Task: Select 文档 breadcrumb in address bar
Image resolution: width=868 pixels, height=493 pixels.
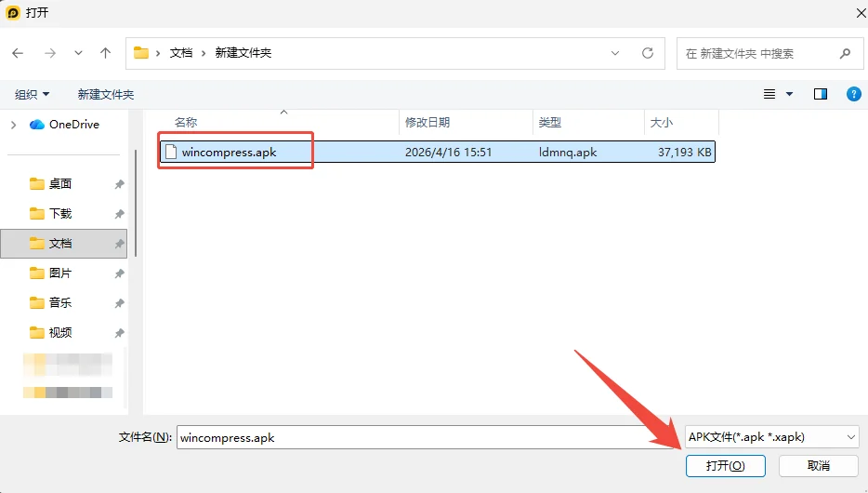Action: pos(181,53)
